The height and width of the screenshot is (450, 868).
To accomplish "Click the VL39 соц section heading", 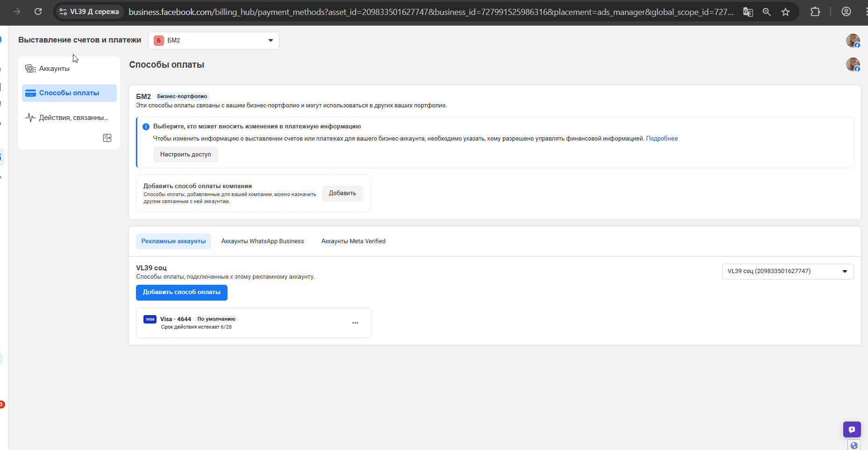I will point(151,268).
